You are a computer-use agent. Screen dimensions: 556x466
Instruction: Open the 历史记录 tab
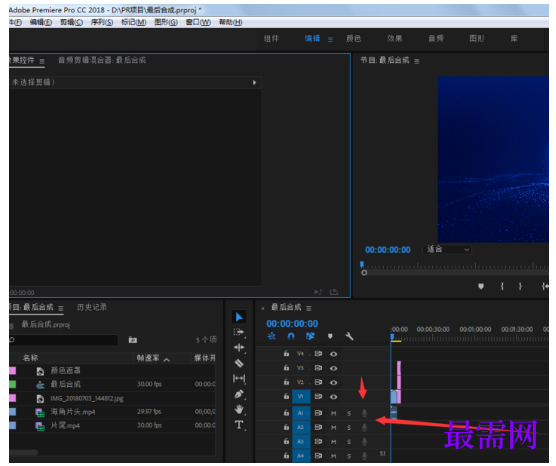[92, 307]
